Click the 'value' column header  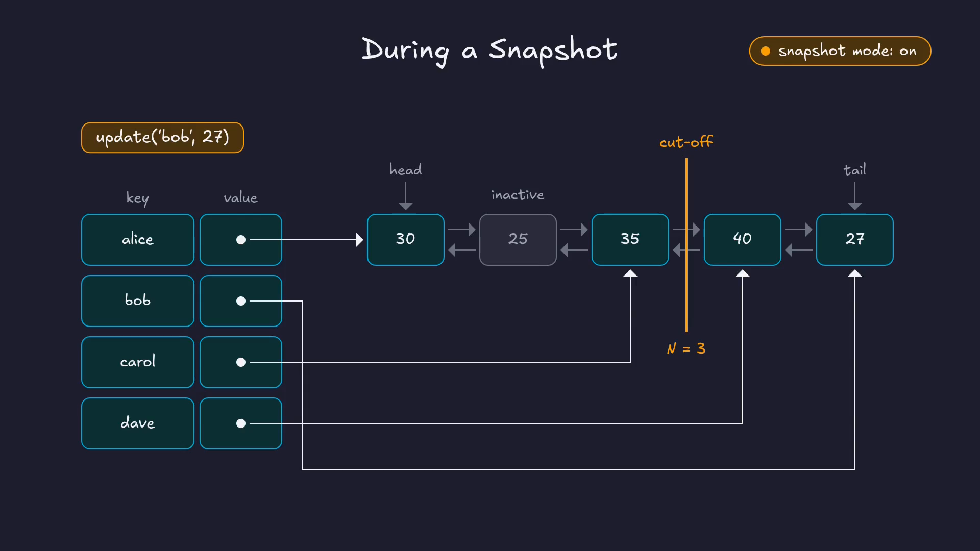click(241, 197)
